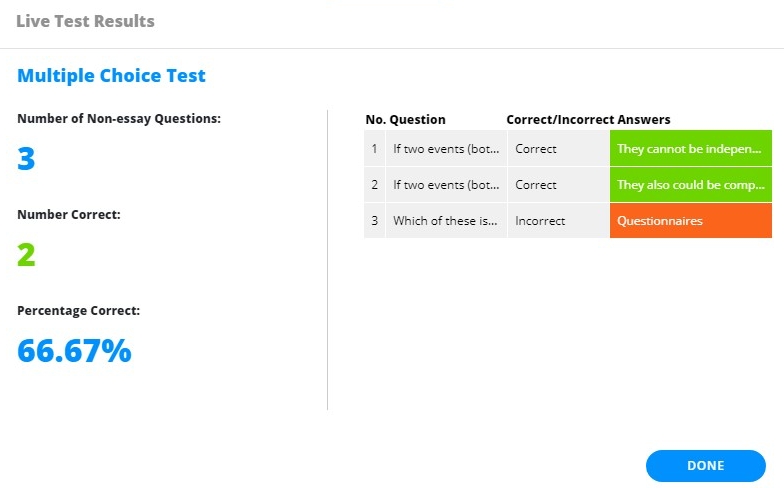Click the question text in row 1

(x=445, y=149)
